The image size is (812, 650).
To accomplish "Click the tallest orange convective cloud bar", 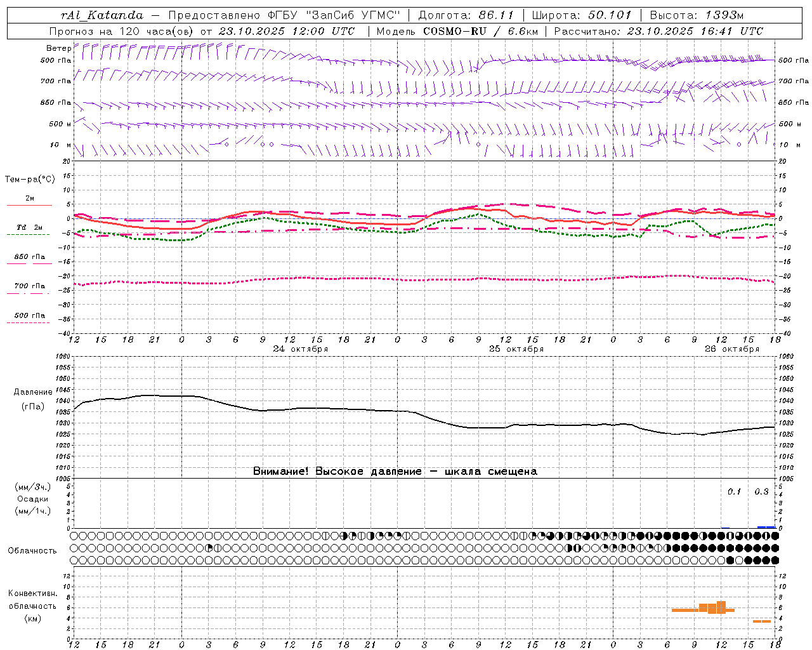I will click(x=721, y=607).
